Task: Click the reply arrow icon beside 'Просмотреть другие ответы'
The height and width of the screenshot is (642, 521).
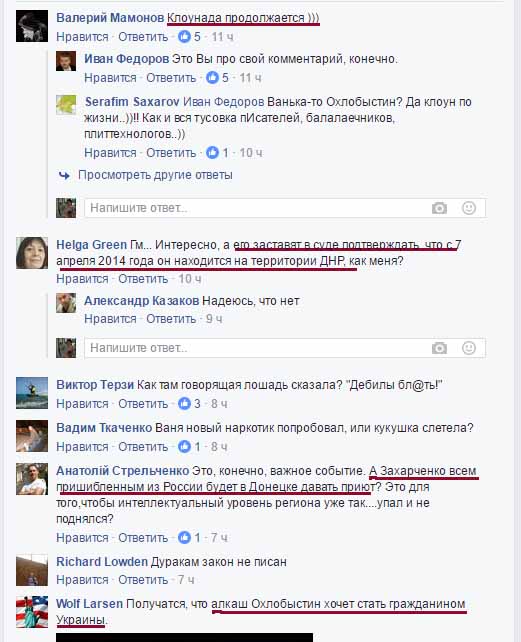Action: click(x=64, y=176)
